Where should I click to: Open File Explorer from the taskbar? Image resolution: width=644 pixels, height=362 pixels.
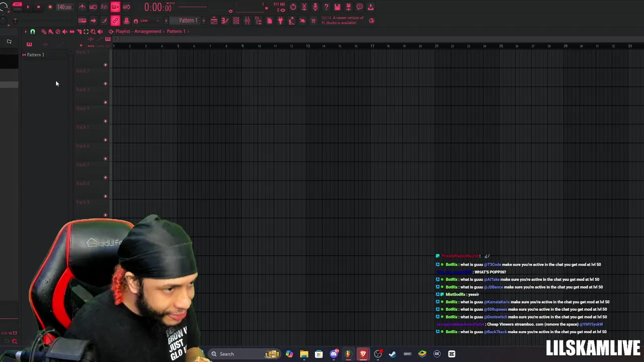[x=304, y=354]
